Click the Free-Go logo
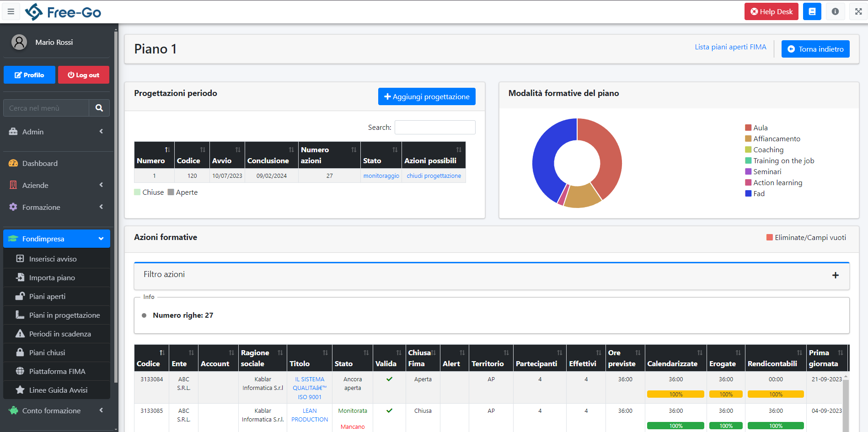This screenshot has width=868, height=432. tap(63, 12)
